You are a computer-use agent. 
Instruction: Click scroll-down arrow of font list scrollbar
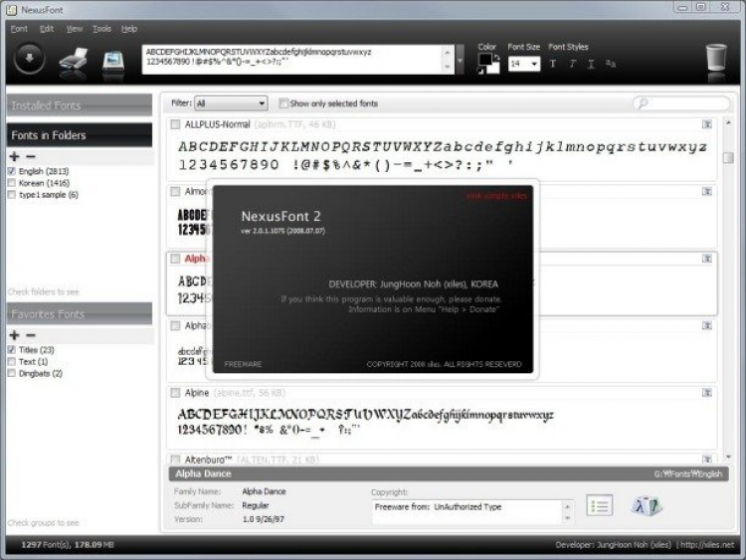(728, 457)
